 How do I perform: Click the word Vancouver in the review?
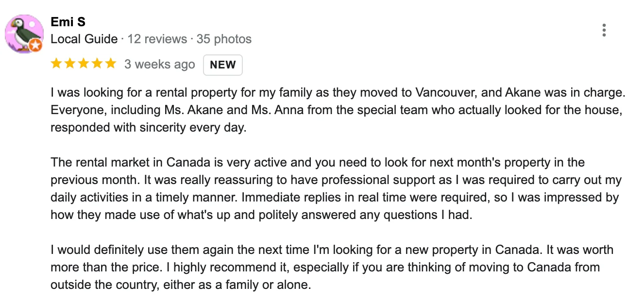(447, 92)
